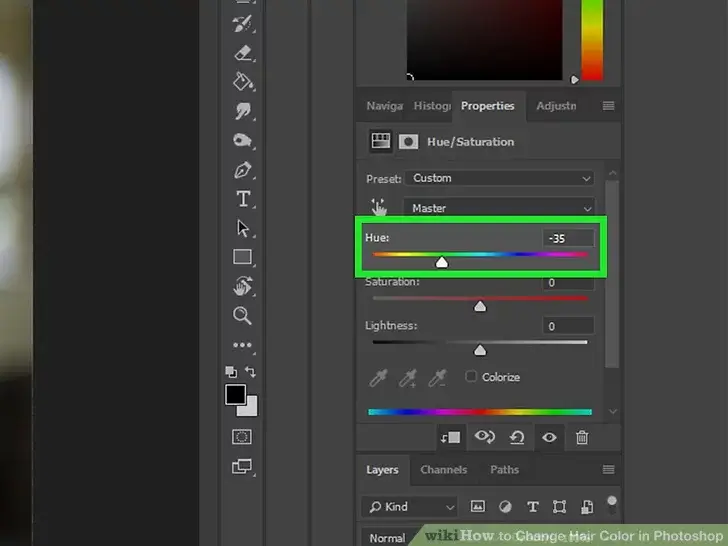Image resolution: width=728 pixels, height=546 pixels.
Task: Delete adjustment with the trash icon
Action: 582,437
